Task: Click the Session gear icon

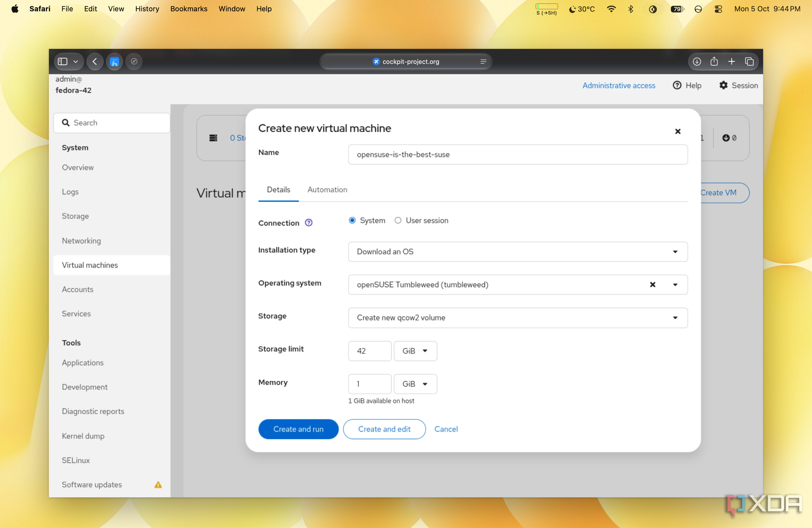Action: tap(723, 85)
